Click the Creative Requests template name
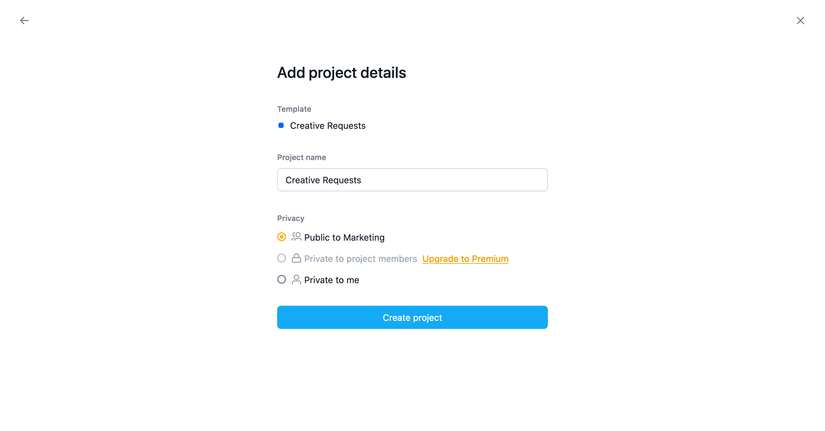The image size is (825, 431). (x=328, y=126)
